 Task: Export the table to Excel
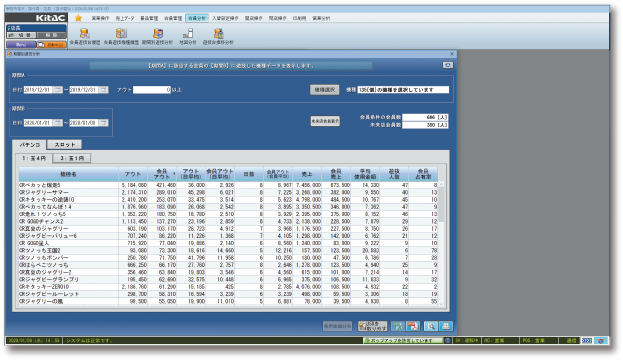[x=397, y=326]
